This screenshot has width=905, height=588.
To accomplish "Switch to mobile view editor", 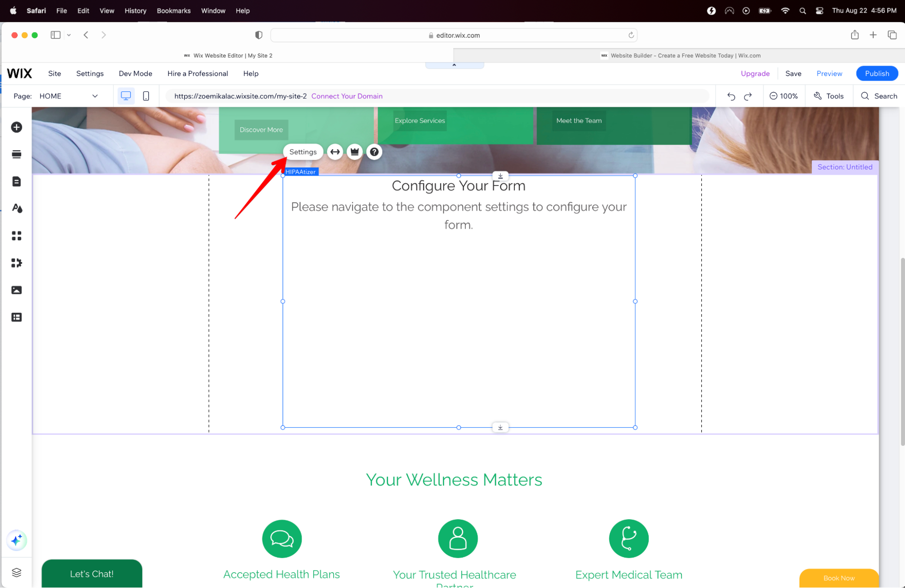I will (146, 96).
